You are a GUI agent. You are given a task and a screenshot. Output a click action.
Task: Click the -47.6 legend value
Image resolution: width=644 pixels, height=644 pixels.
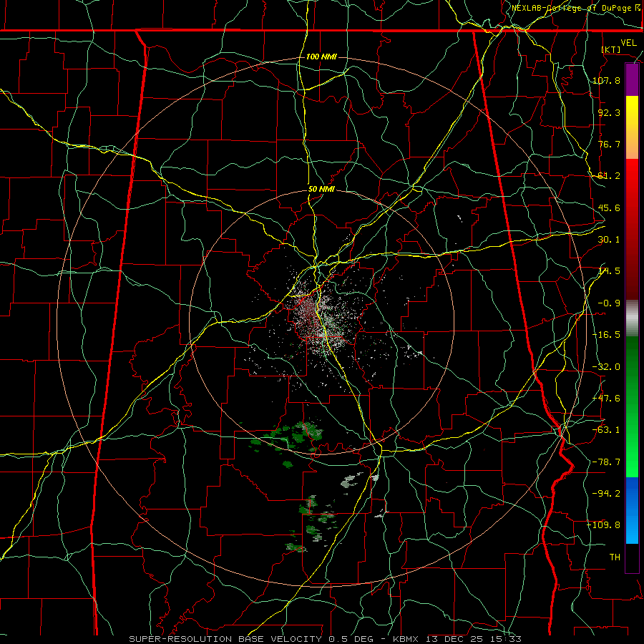pos(606,399)
